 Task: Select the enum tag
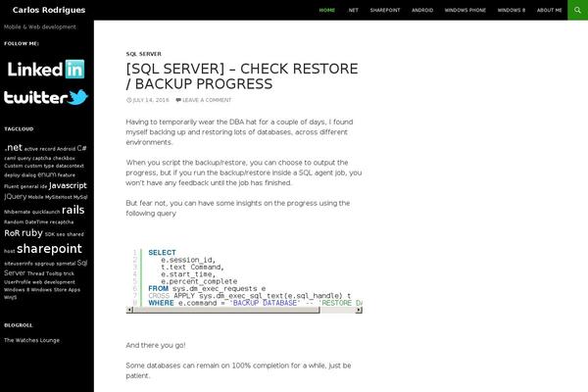tap(47, 174)
